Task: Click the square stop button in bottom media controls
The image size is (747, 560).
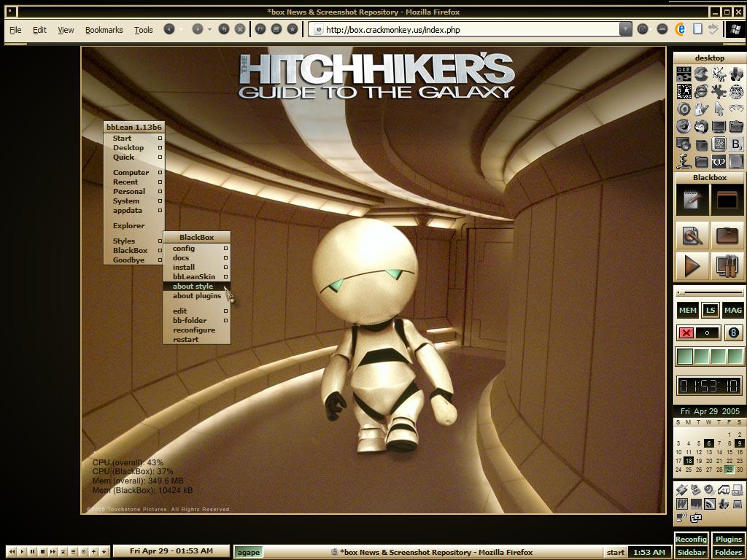Action: tap(43, 551)
